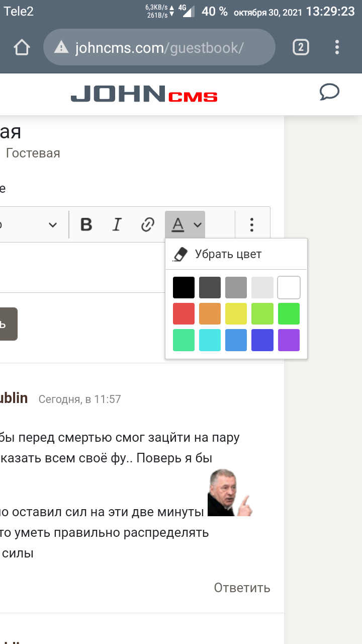Select the purple color swatch

point(289,340)
